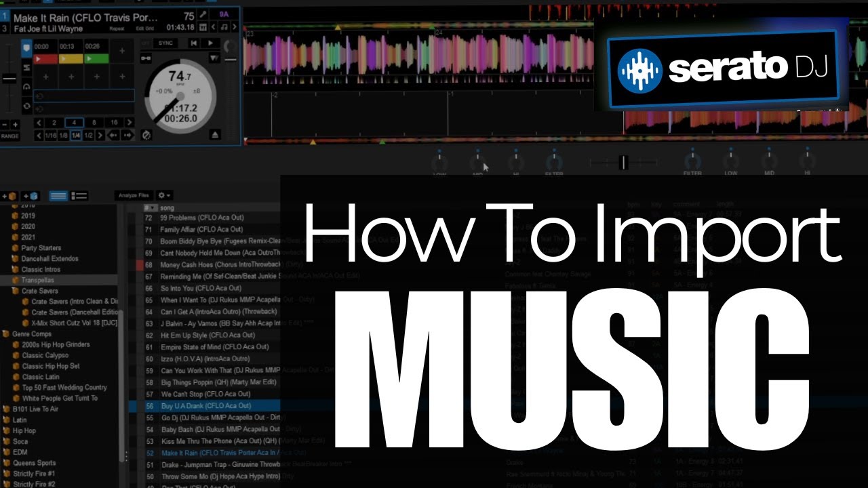
Task: Select song 'Buy U A Drank (CFLO Aca Out)'
Action: [205, 406]
